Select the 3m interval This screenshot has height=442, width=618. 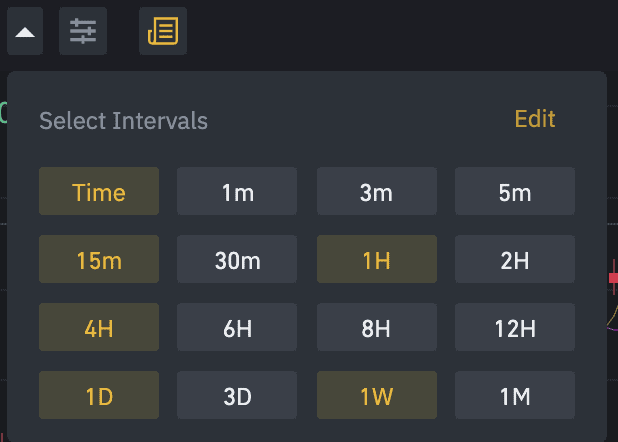377,191
